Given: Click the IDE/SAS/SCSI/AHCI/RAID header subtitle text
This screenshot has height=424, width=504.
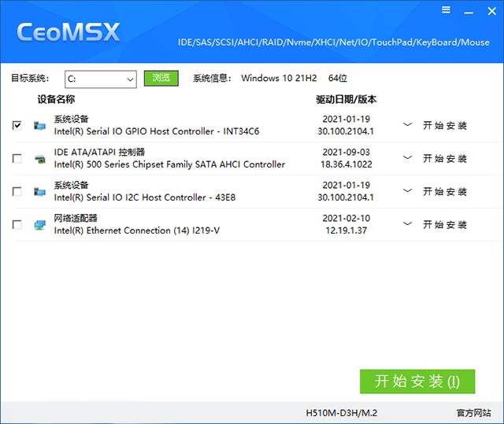Looking at the screenshot, I should pyautogui.click(x=334, y=42).
